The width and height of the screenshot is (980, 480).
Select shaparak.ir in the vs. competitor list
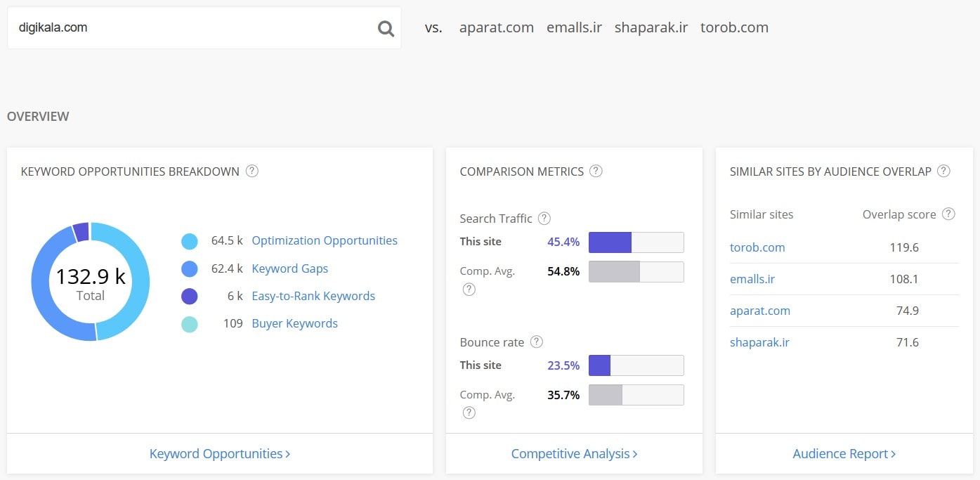651,27
